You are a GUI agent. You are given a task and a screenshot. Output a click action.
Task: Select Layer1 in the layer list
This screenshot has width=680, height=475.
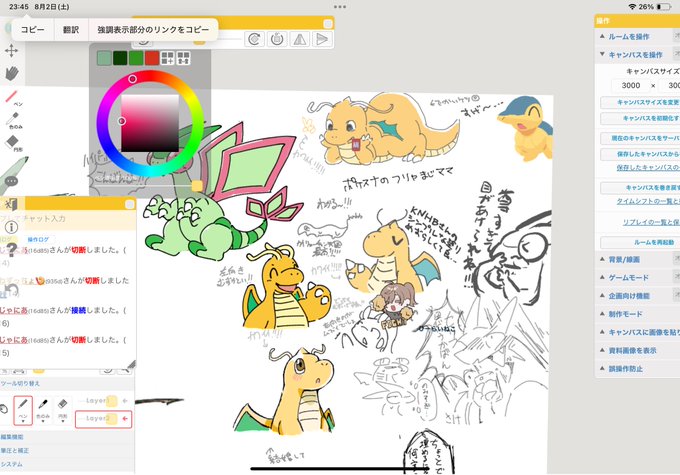coord(103,401)
